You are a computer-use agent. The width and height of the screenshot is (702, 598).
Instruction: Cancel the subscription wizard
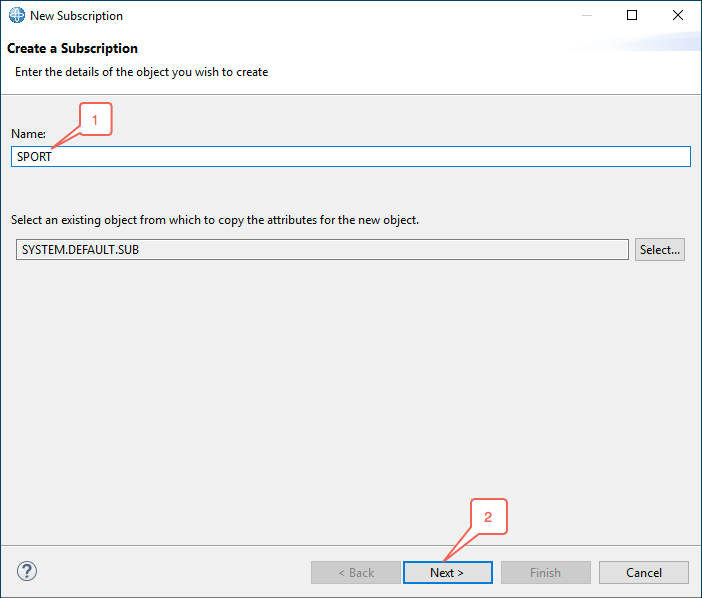644,572
